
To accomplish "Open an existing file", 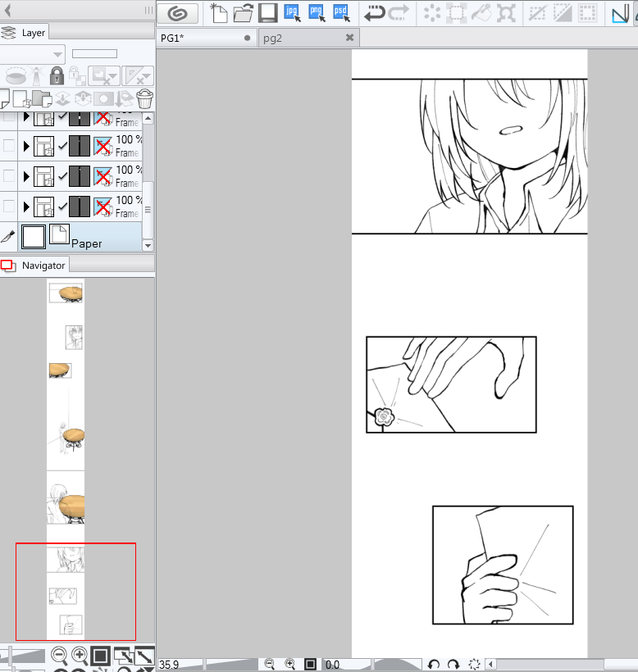I will click(x=243, y=13).
